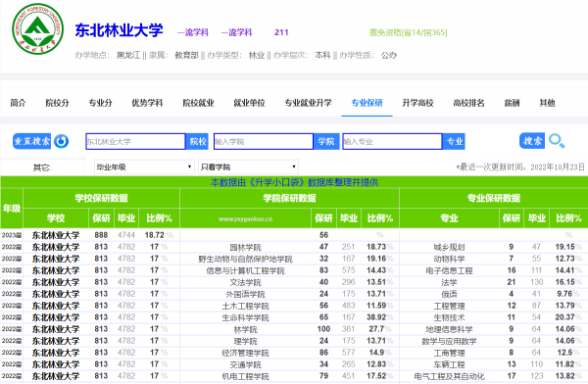Click the Northeast Forestry University logo
588x384 pixels.
pos(37,28)
